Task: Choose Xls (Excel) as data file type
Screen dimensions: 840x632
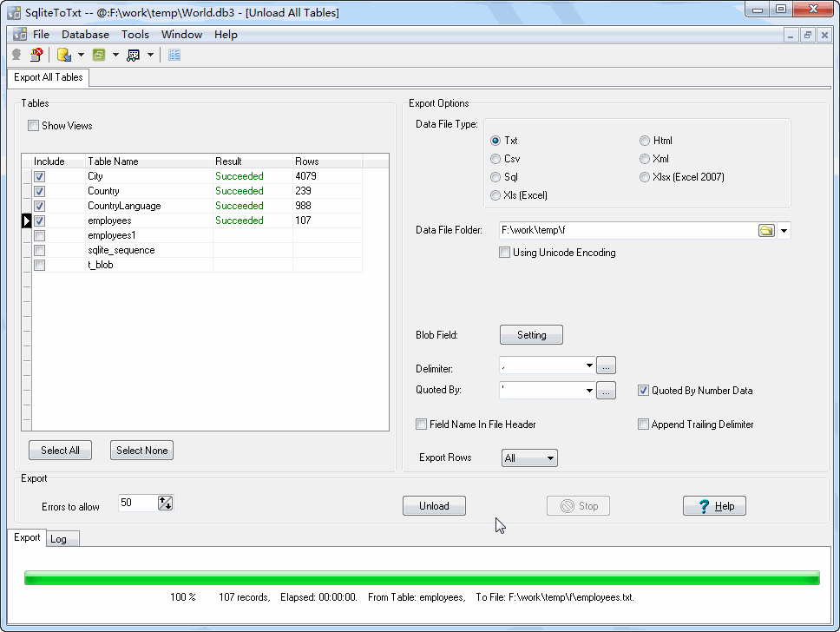Action: [x=495, y=195]
